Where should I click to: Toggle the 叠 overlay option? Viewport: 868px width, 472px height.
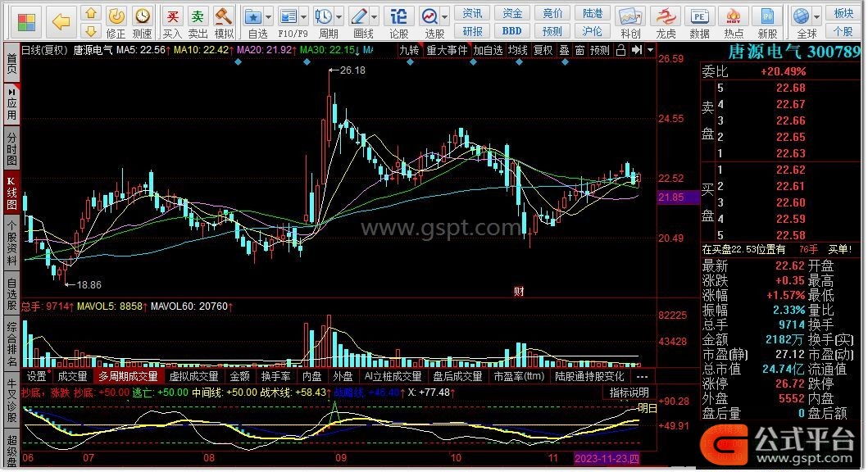pyautogui.click(x=564, y=50)
